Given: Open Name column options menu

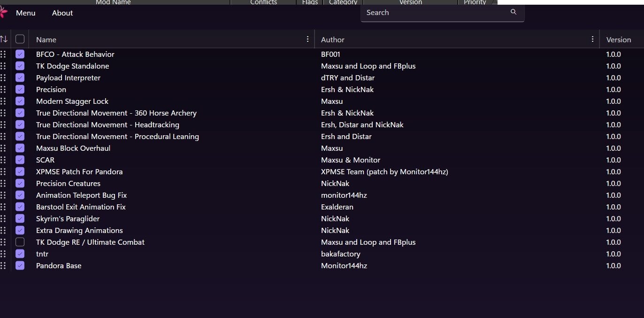Looking at the screenshot, I should point(308,39).
